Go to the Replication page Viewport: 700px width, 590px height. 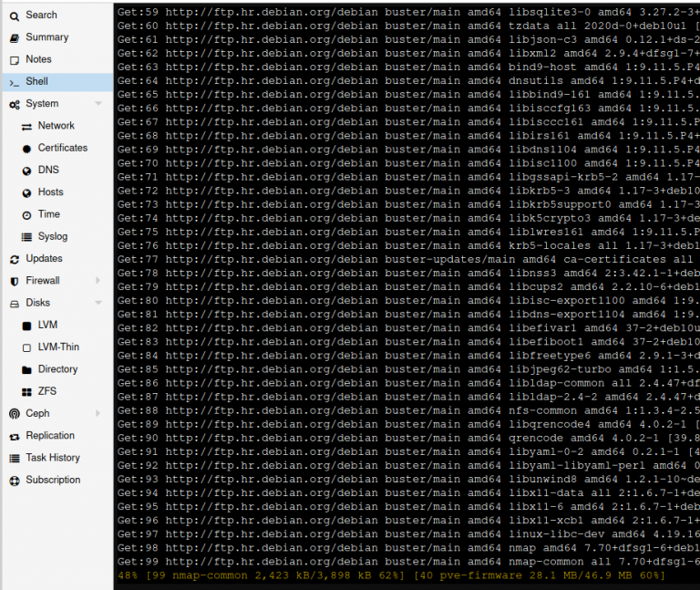(50, 436)
